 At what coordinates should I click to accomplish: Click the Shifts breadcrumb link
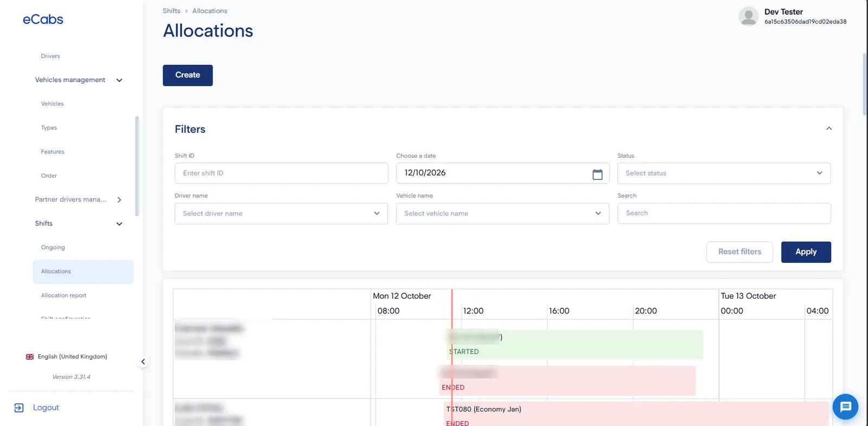coord(171,11)
